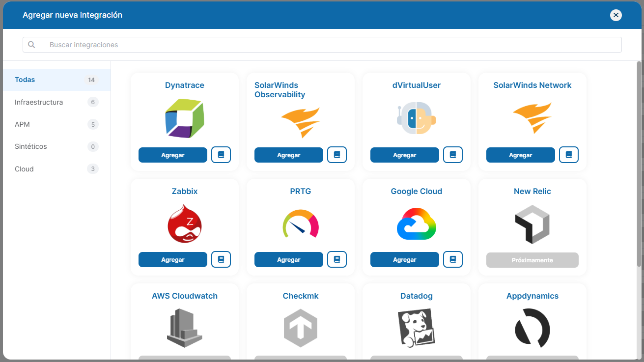Click the magnifier search icon
Screen dimensions: 644x362
pyautogui.click(x=31, y=45)
